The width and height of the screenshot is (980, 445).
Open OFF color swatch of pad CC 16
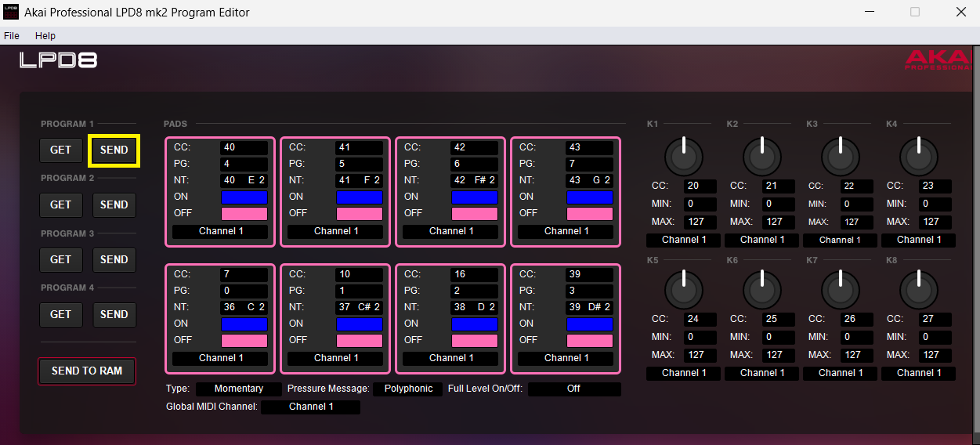(475, 341)
